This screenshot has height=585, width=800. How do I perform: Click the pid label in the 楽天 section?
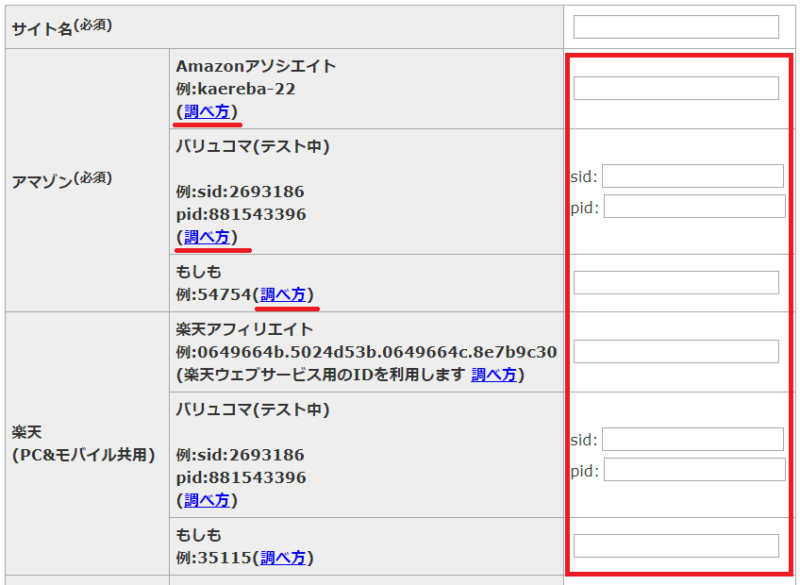tap(584, 471)
